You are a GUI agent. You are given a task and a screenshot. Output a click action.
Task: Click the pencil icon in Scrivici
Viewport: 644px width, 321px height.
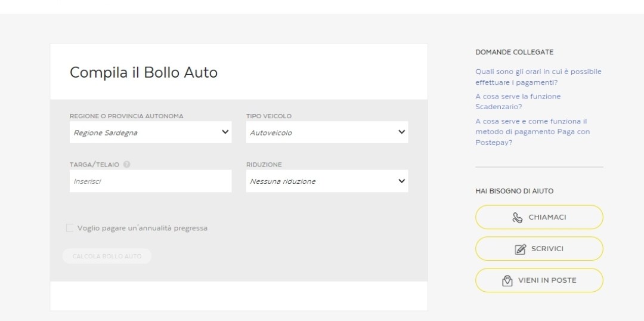coord(520,249)
